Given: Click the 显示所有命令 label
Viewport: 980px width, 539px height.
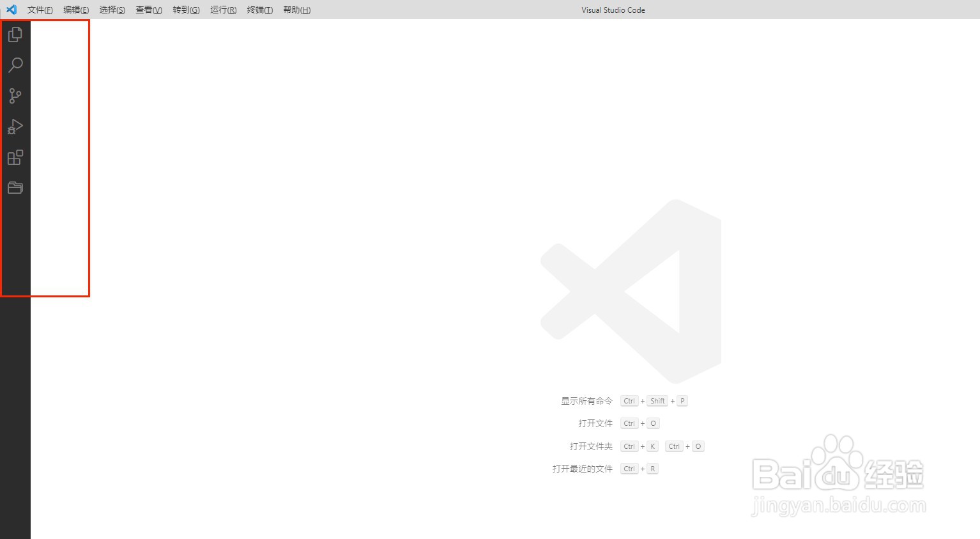Looking at the screenshot, I should 586,401.
